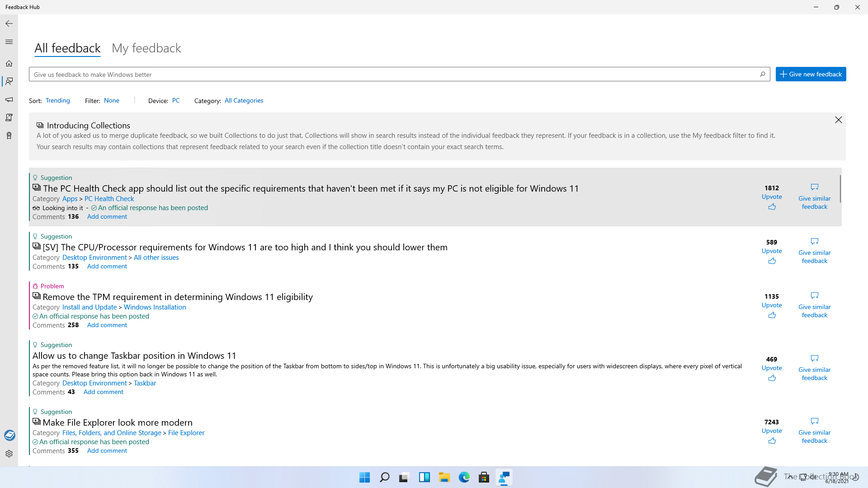This screenshot has height=488, width=868.
Task: Dismiss the Introducing Collections banner
Action: (x=838, y=120)
